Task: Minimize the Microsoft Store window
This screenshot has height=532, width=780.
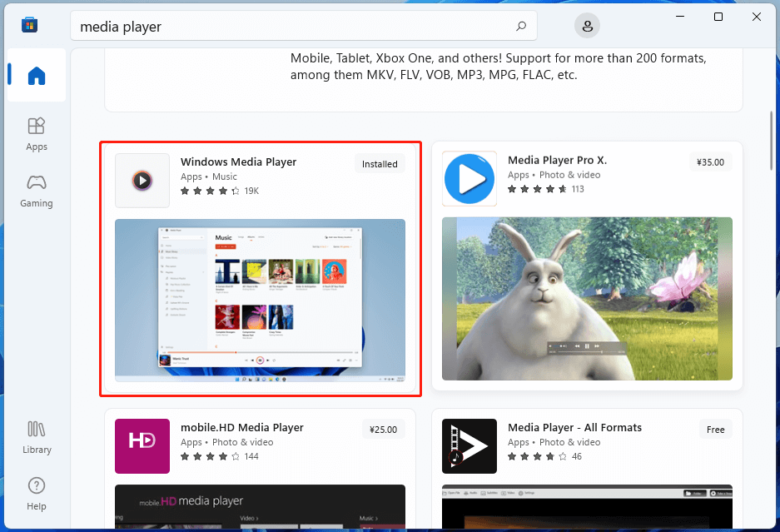Action: pos(680,17)
